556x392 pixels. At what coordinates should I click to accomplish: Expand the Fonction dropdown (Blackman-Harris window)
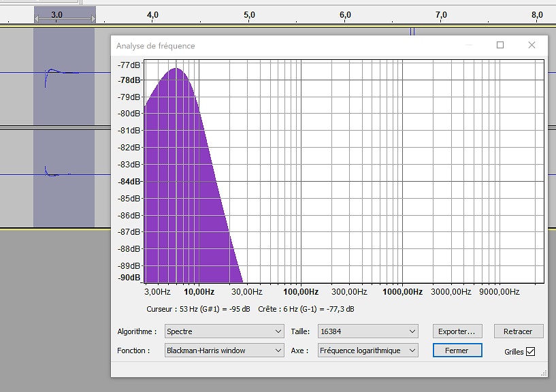[224, 350]
